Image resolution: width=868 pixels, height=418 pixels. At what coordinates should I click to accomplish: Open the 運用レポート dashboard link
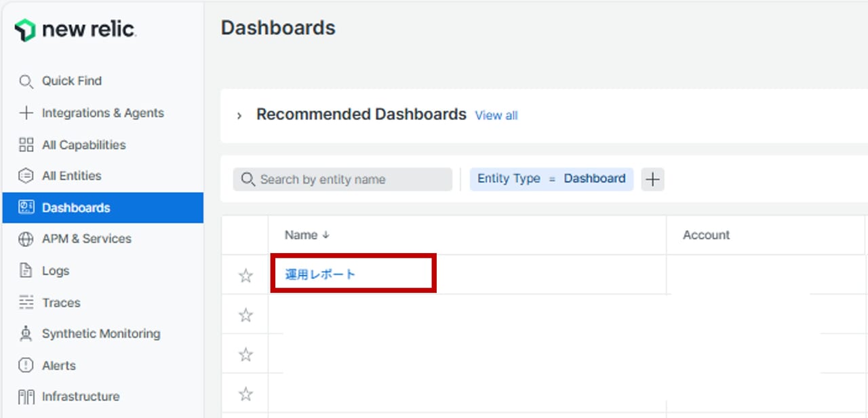[320, 275]
